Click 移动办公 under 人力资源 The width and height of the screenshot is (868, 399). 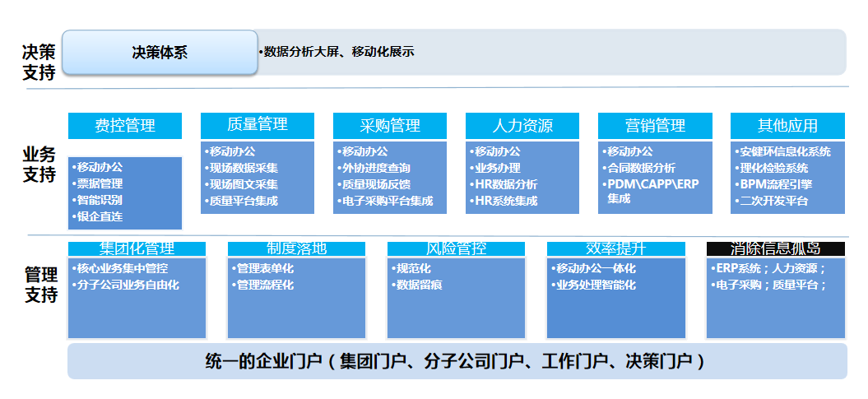click(x=495, y=151)
